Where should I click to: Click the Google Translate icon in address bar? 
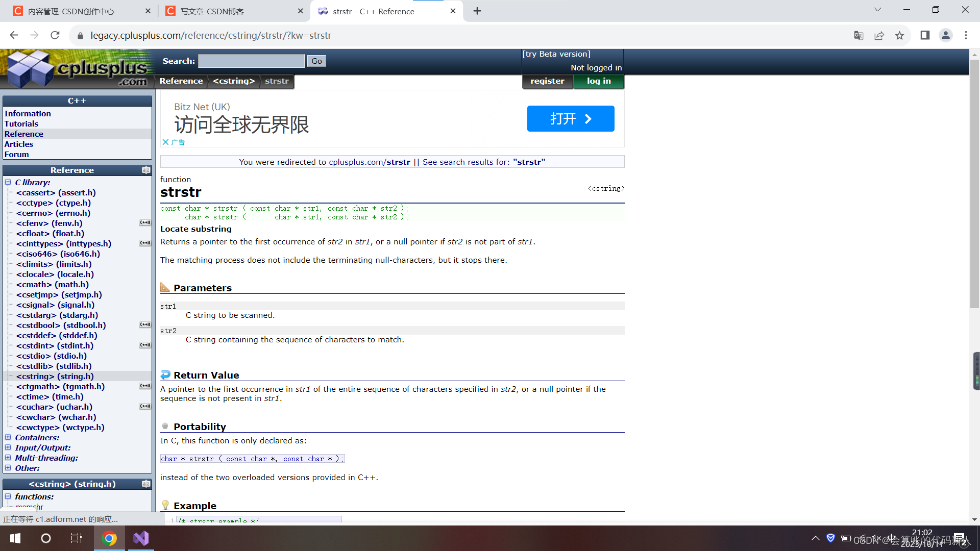coord(859,35)
